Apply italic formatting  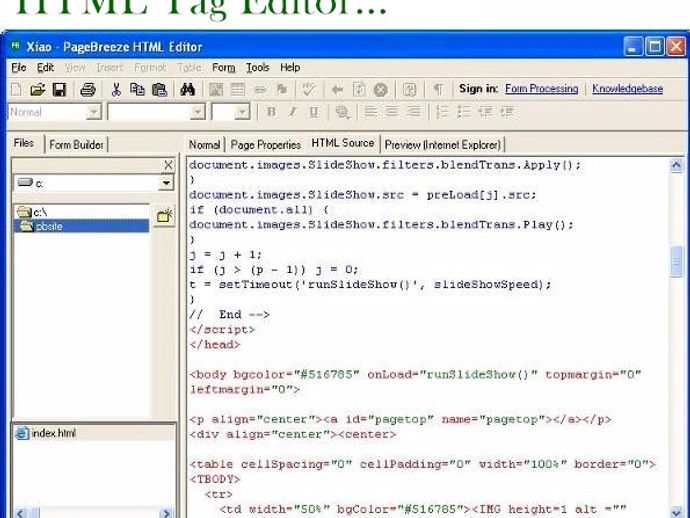coord(293,112)
